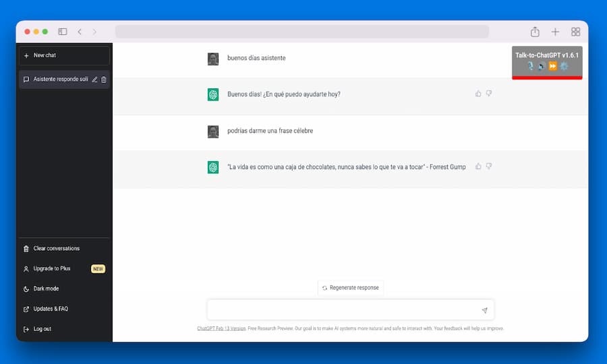Click Regenerate response
The image size is (607, 364).
click(x=350, y=288)
